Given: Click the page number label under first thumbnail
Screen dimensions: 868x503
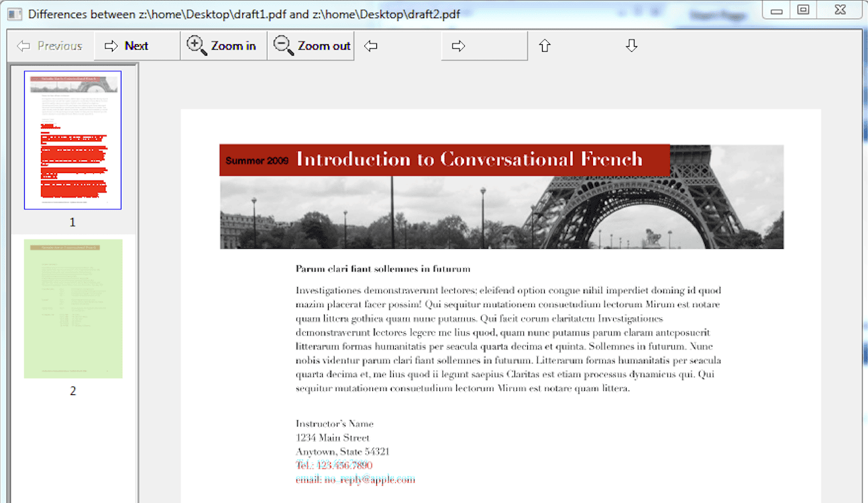Looking at the screenshot, I should (x=72, y=222).
